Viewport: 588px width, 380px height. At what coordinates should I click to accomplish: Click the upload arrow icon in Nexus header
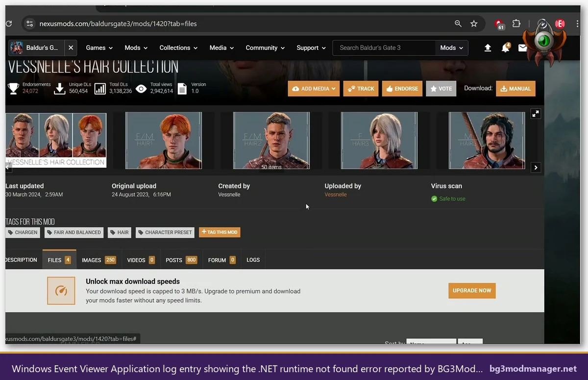click(488, 47)
